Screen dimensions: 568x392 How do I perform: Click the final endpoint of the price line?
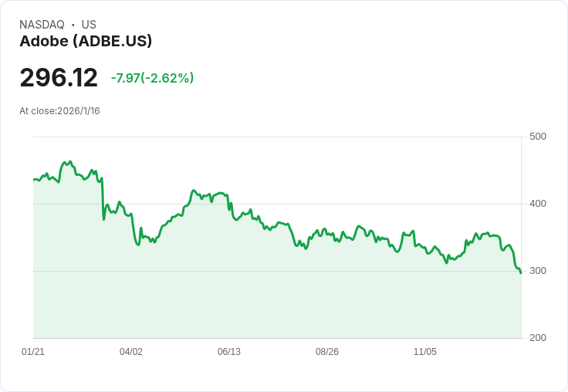(521, 273)
